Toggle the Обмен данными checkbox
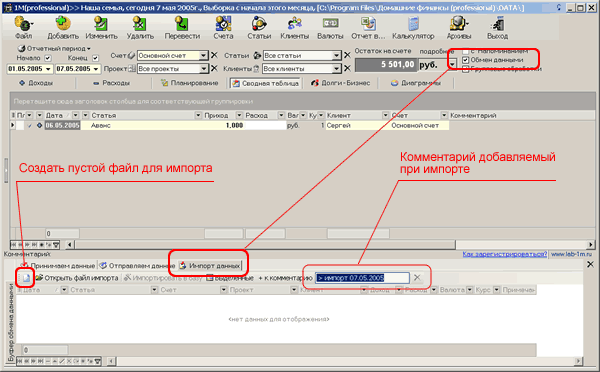The image size is (600, 372). click(465, 60)
